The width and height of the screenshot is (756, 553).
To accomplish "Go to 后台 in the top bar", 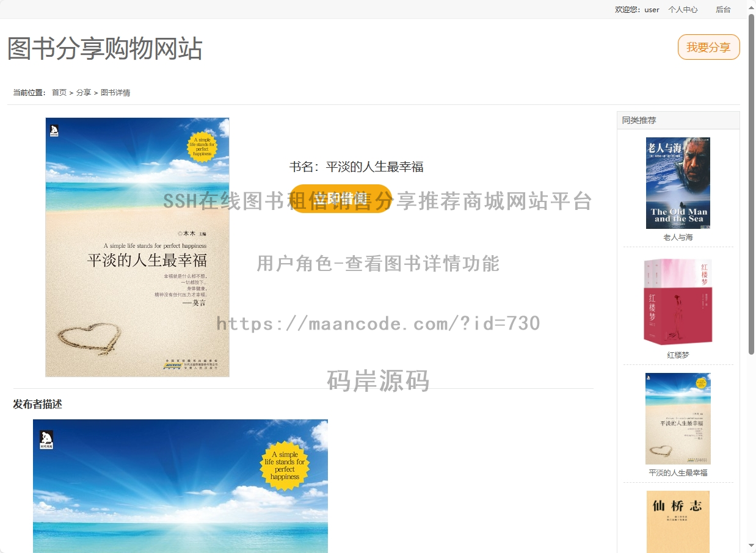I will pyautogui.click(x=723, y=10).
